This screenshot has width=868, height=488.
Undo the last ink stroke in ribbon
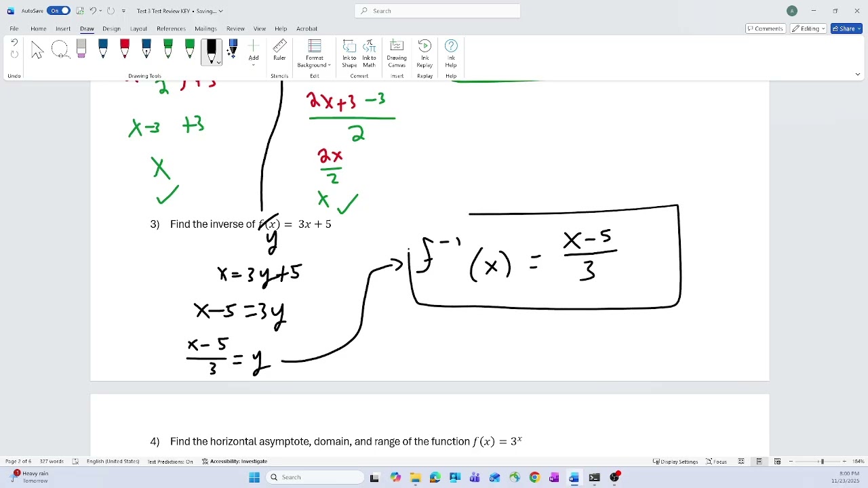(14, 43)
